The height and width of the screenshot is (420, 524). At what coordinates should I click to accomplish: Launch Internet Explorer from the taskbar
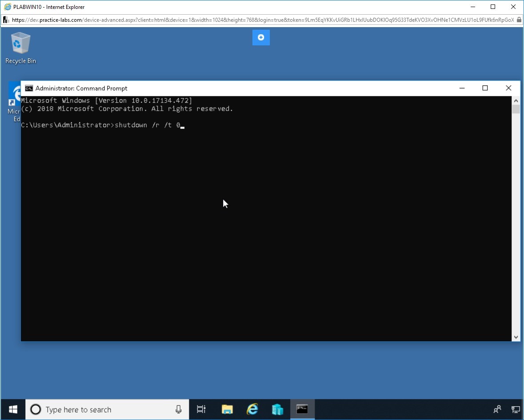[252, 409]
